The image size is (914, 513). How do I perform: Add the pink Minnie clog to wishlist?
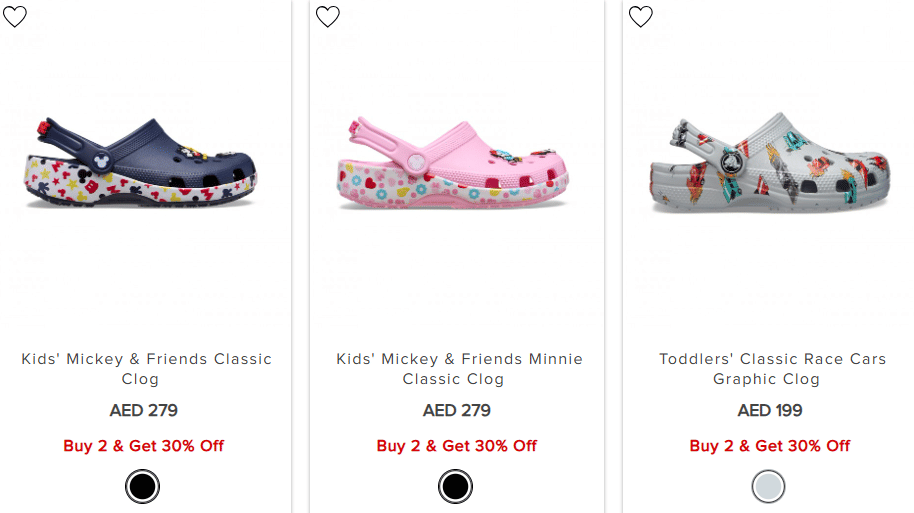point(328,16)
